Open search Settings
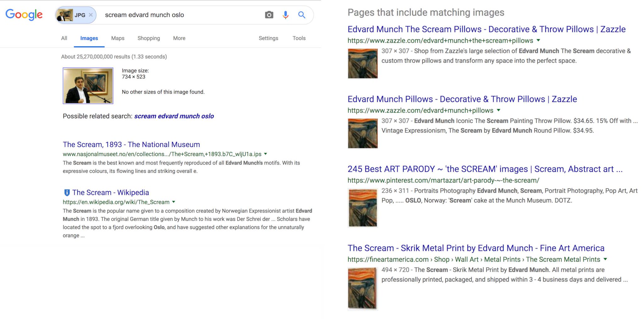The width and height of the screenshot is (644, 319). [x=268, y=38]
